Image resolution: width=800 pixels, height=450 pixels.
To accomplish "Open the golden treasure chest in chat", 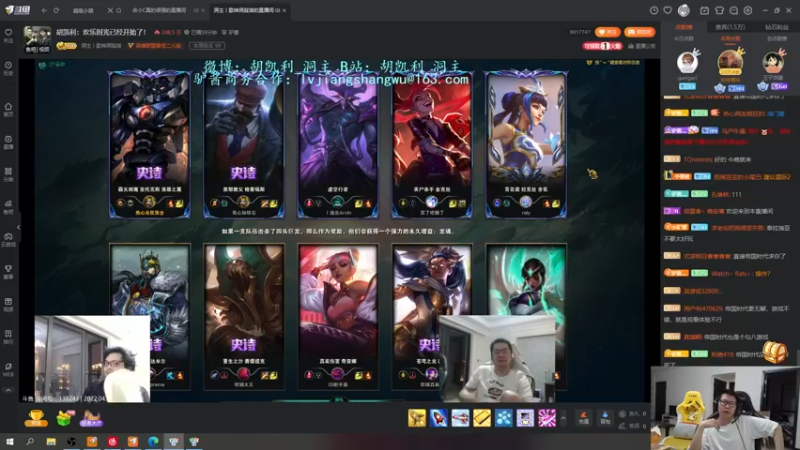I will pyautogui.click(x=775, y=352).
